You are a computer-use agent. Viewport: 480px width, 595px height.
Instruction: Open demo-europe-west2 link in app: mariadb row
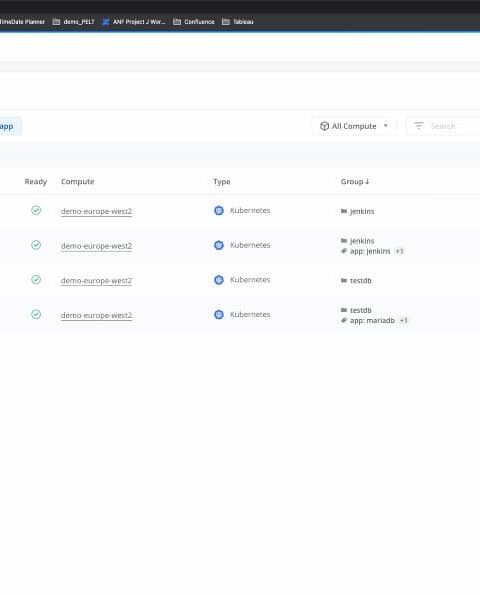pyautogui.click(x=96, y=315)
